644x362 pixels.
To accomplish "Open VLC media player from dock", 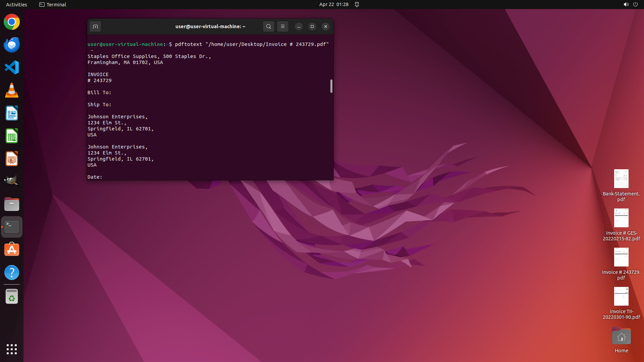I will 12,90.
